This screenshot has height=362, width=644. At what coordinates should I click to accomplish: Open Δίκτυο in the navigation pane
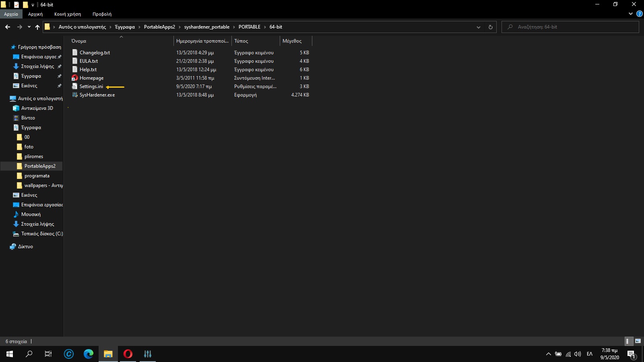(x=25, y=247)
